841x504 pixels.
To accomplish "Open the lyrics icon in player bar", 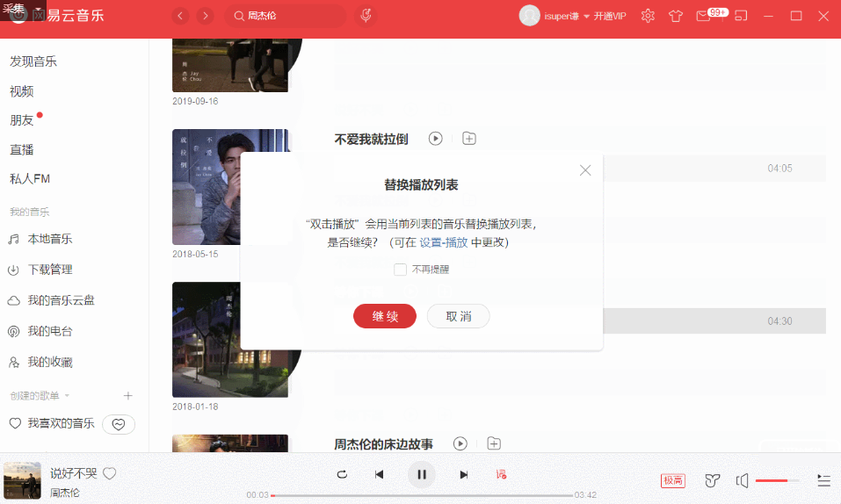I will coord(501,474).
